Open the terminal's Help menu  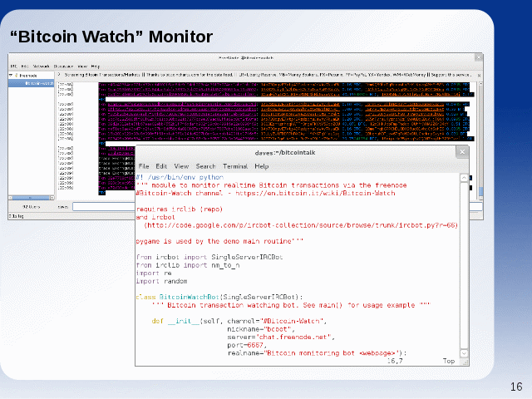click(x=262, y=166)
